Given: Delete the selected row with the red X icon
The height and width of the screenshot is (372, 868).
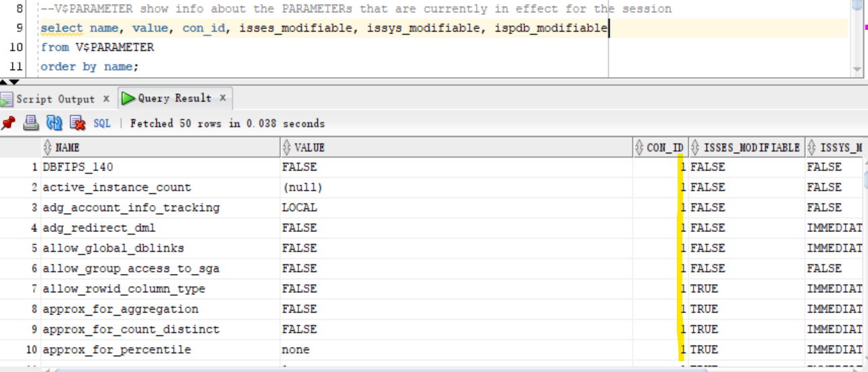Looking at the screenshot, I should [x=78, y=123].
